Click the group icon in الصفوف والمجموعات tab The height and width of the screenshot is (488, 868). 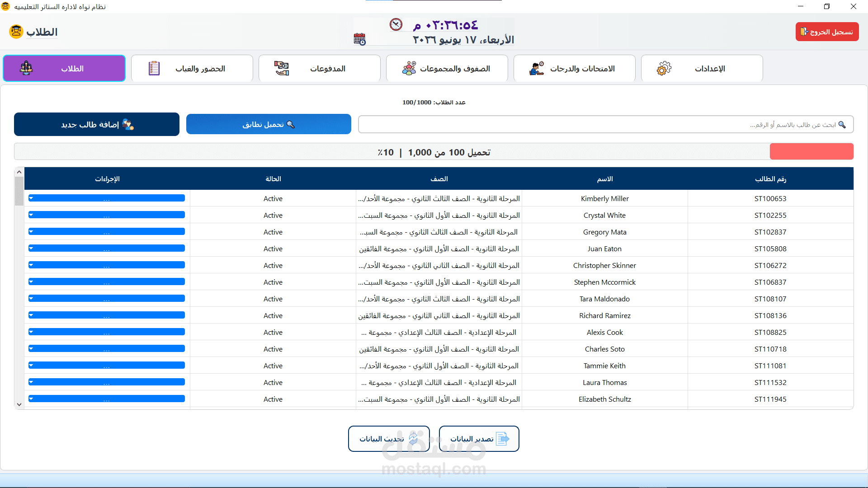[x=409, y=68]
